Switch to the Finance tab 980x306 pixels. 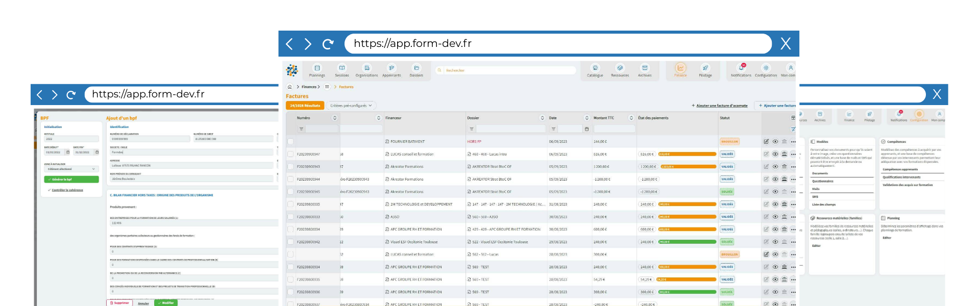tap(680, 68)
